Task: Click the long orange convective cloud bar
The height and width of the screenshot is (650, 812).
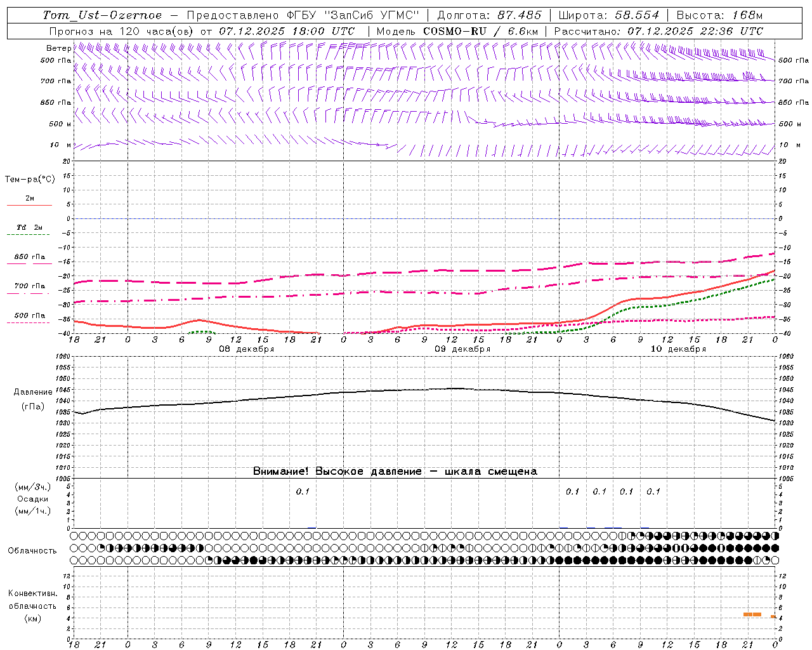Action: coord(752,614)
